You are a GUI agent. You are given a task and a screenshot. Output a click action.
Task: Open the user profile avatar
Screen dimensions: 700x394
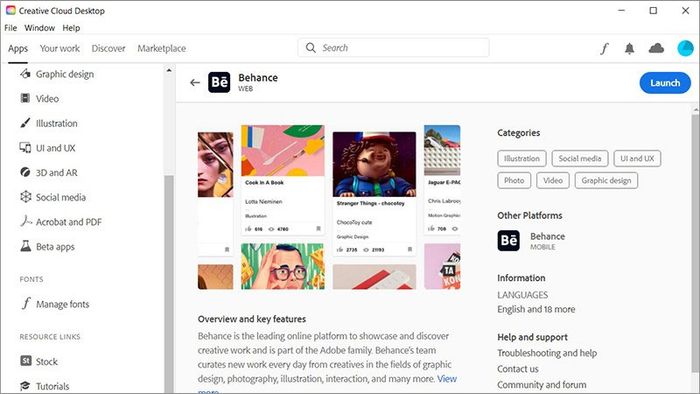(x=685, y=48)
